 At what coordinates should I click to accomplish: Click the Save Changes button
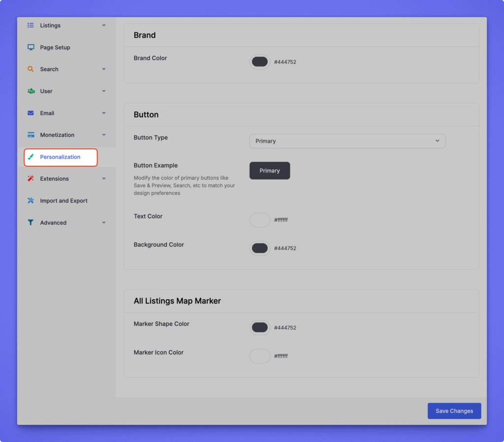[x=454, y=411]
